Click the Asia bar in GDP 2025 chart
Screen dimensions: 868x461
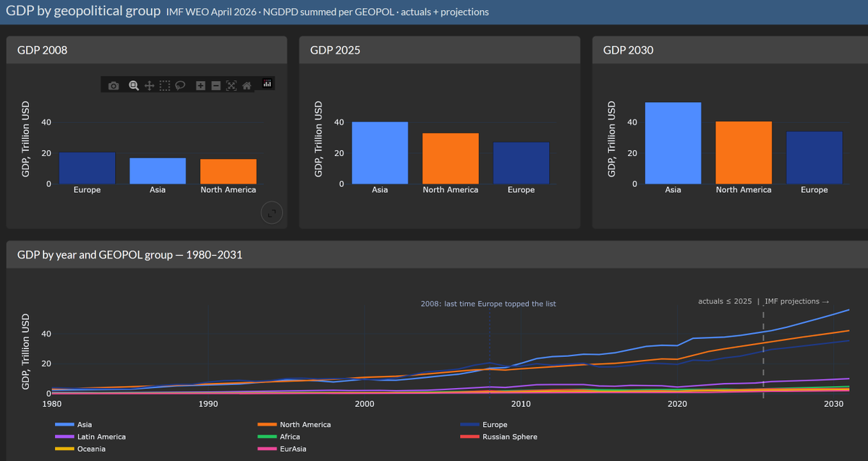(x=380, y=152)
